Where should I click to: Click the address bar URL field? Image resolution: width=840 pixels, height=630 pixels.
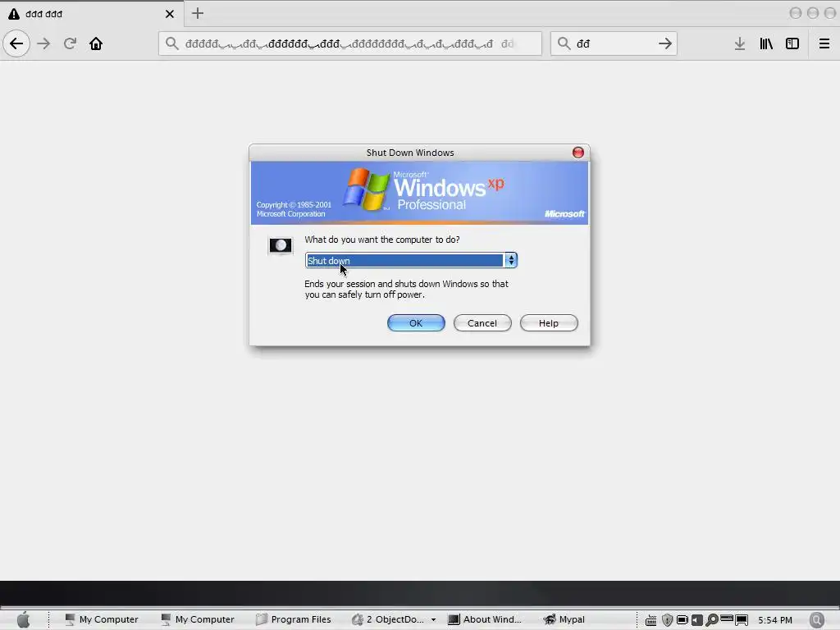point(349,43)
